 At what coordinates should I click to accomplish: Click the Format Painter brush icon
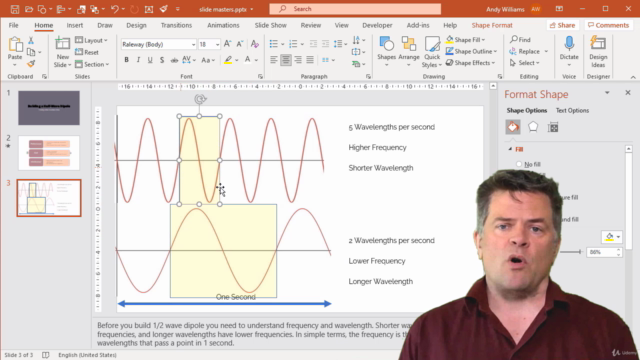click(x=31, y=64)
